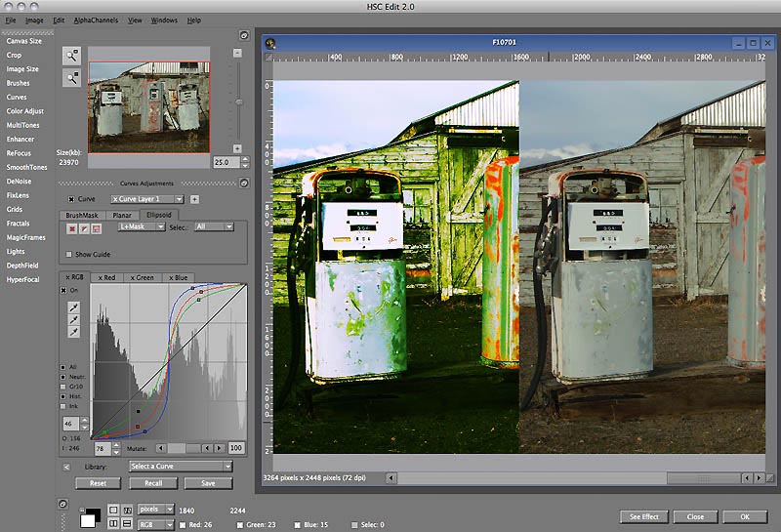Click the foreground/background color swatch
This screenshot has height=532, width=781.
pyautogui.click(x=90, y=517)
